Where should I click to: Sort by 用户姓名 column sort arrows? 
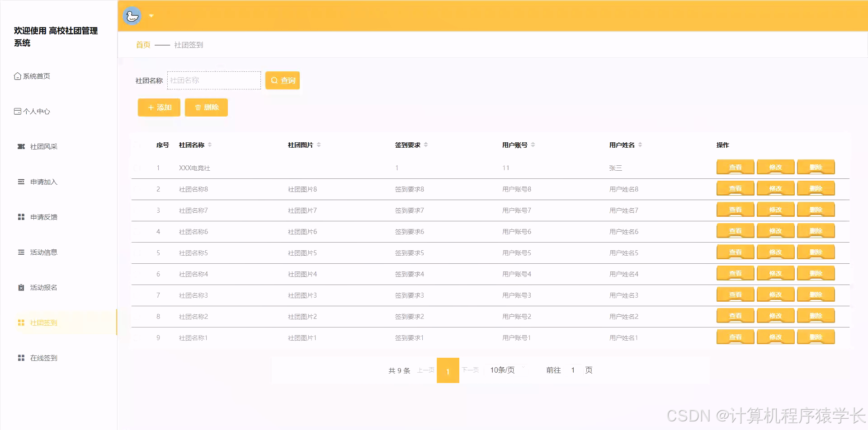pyautogui.click(x=640, y=145)
